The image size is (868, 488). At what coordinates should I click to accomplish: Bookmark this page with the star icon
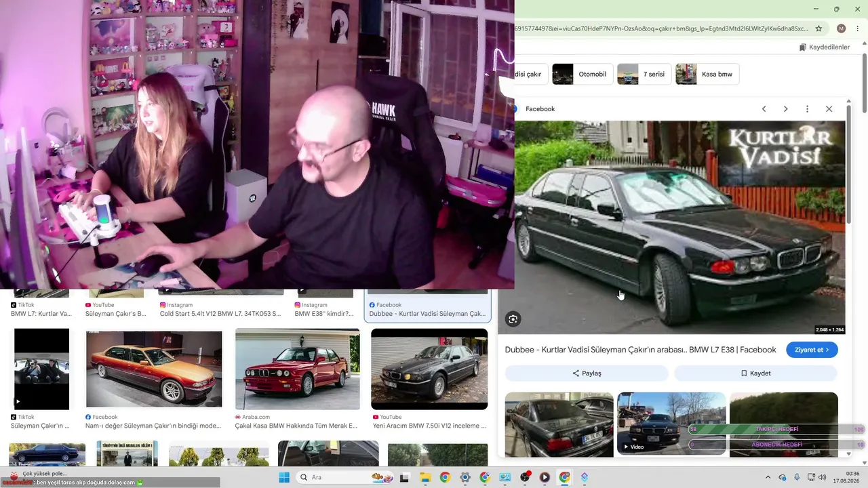pyautogui.click(x=818, y=28)
